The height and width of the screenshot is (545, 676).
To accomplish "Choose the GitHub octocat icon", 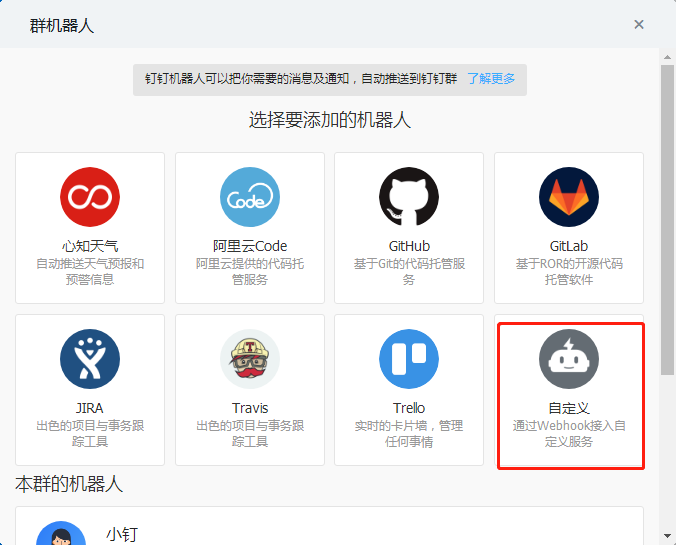I will 409,197.
